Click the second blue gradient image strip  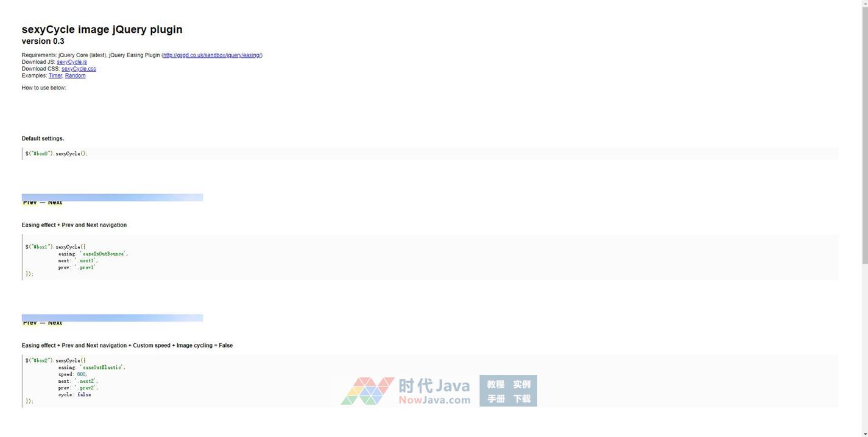(x=112, y=318)
